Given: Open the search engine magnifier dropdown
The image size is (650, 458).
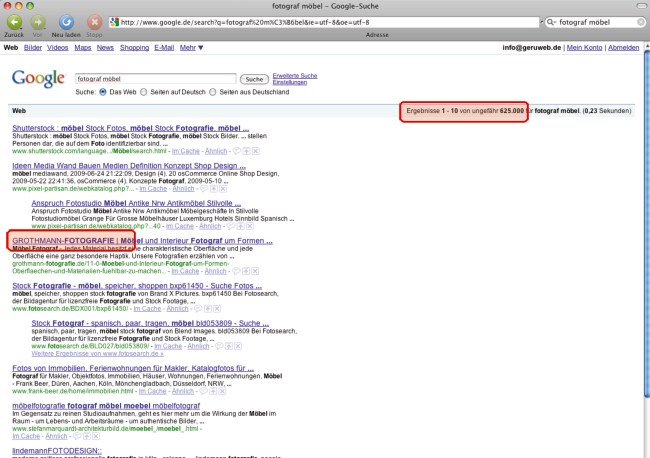Looking at the screenshot, I should coord(551,22).
